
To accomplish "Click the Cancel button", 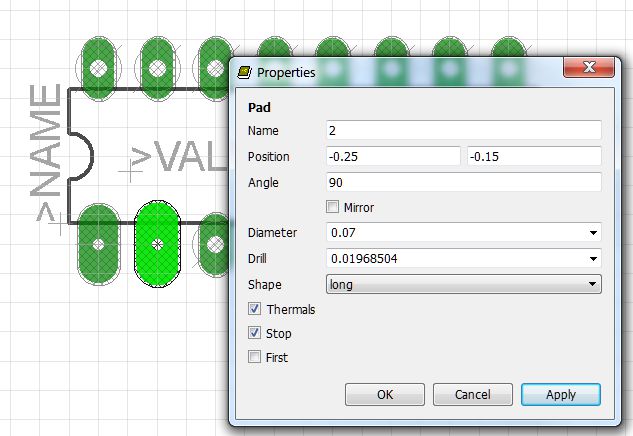I will (472, 394).
